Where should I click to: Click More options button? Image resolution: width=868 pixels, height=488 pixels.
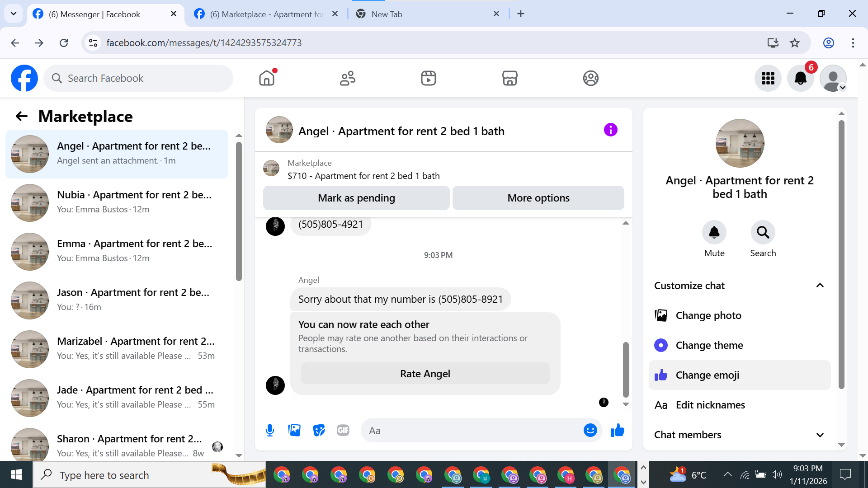tap(538, 198)
